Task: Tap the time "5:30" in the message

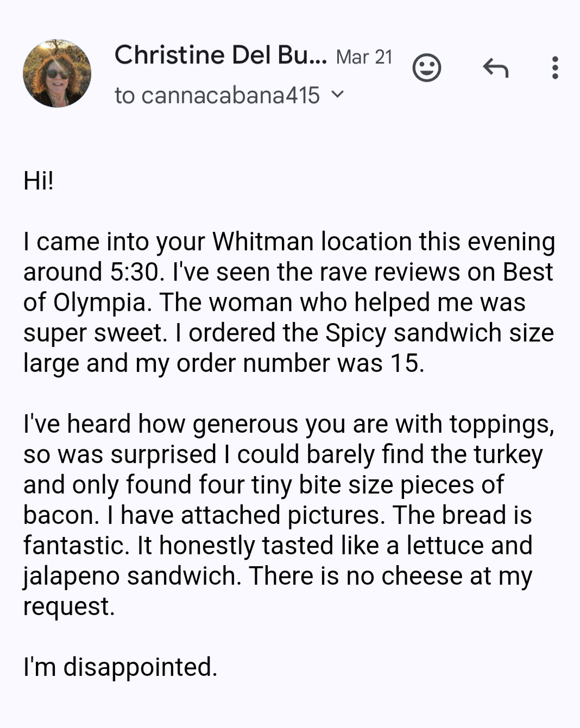Action: (x=135, y=272)
